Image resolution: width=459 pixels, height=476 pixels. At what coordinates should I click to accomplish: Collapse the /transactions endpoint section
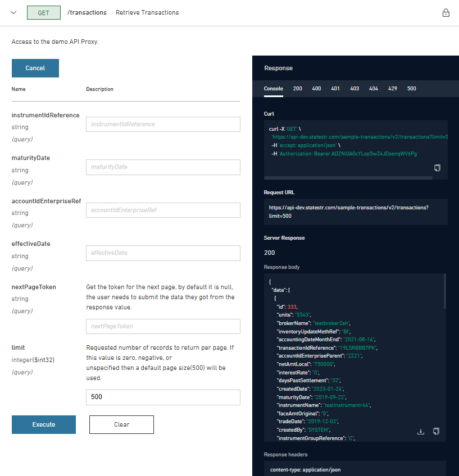tap(14, 12)
